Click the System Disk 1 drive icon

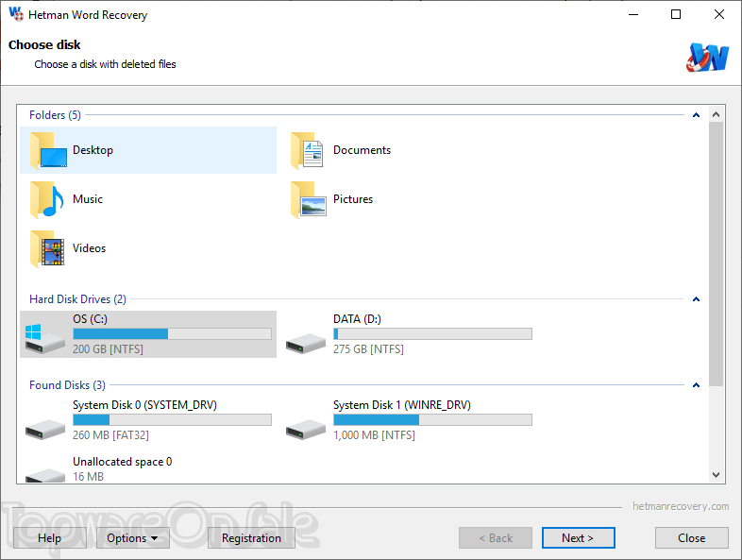pos(306,429)
